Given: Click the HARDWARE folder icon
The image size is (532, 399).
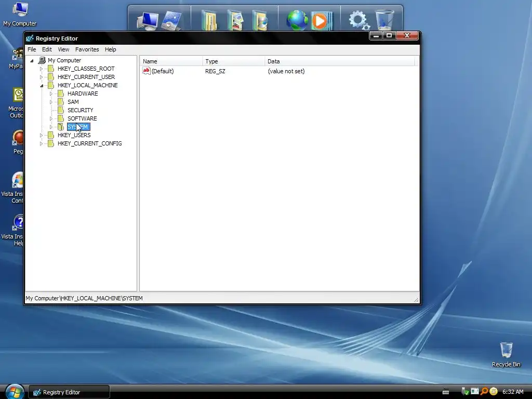Looking at the screenshot, I should 61,94.
